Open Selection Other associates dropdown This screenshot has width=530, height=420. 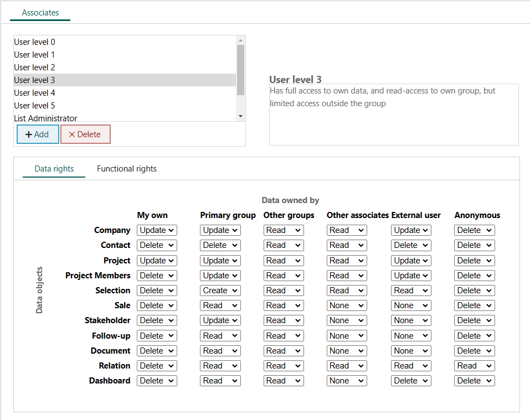[347, 291]
